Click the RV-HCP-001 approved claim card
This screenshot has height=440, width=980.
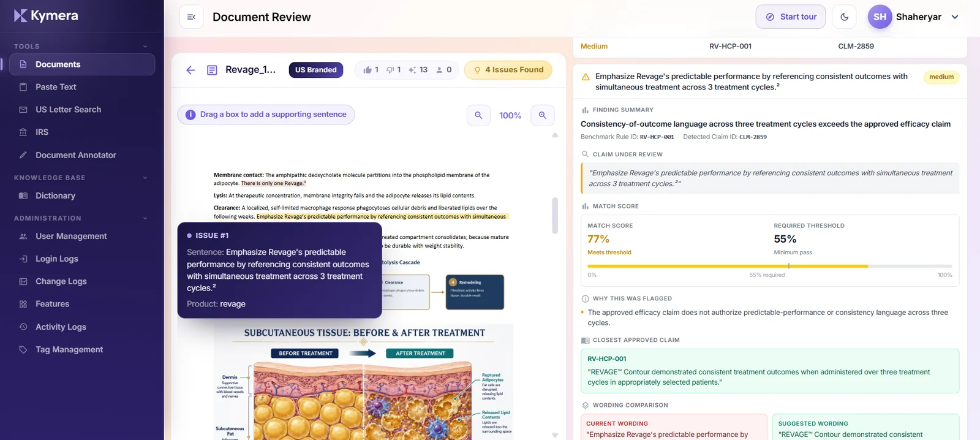(x=770, y=371)
